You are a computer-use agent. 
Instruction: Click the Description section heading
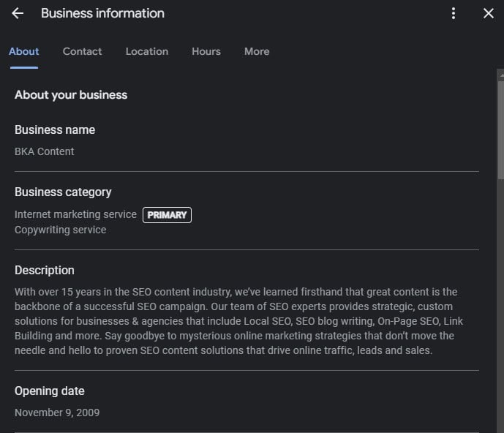click(45, 270)
